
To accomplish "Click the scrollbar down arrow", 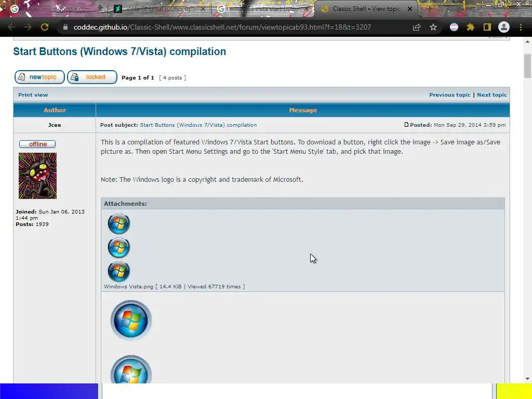I will click(x=528, y=379).
